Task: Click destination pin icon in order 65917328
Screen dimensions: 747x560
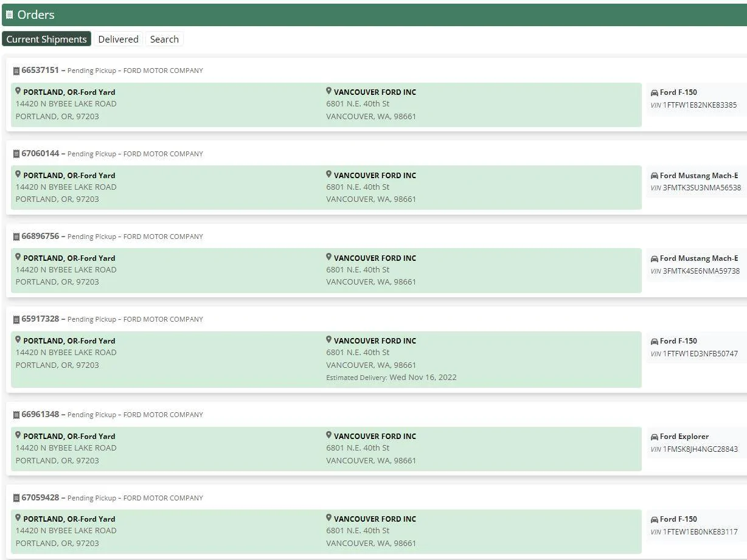Action: [328, 340]
